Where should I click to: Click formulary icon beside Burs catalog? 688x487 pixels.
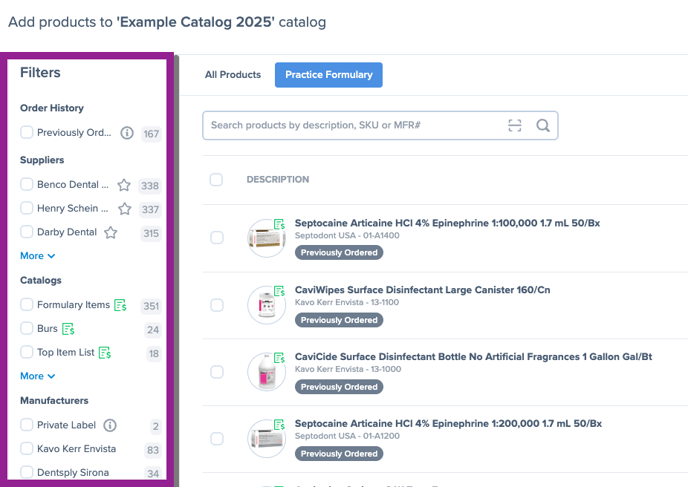click(68, 329)
